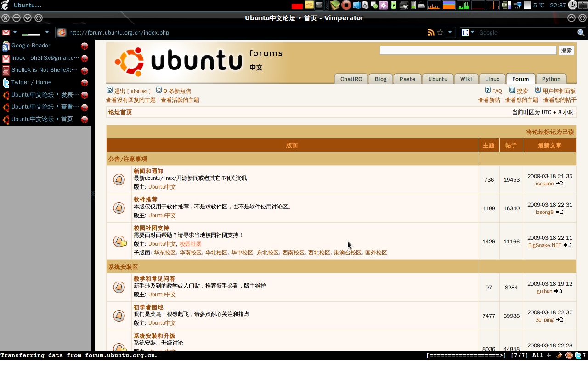588x368 pixels.
Task: Click the latest-post arrow icon next to guihun
Action: coord(558,291)
